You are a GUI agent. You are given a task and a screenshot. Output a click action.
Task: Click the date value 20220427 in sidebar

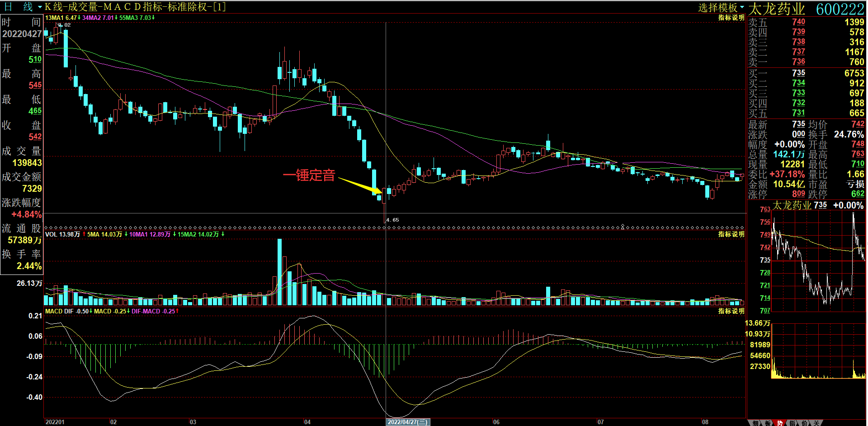coord(22,34)
